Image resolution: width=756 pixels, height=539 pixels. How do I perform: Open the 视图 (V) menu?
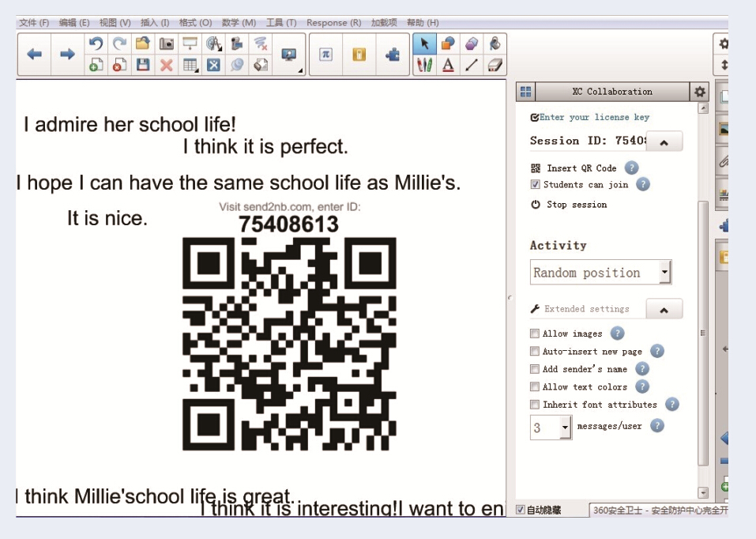[115, 23]
